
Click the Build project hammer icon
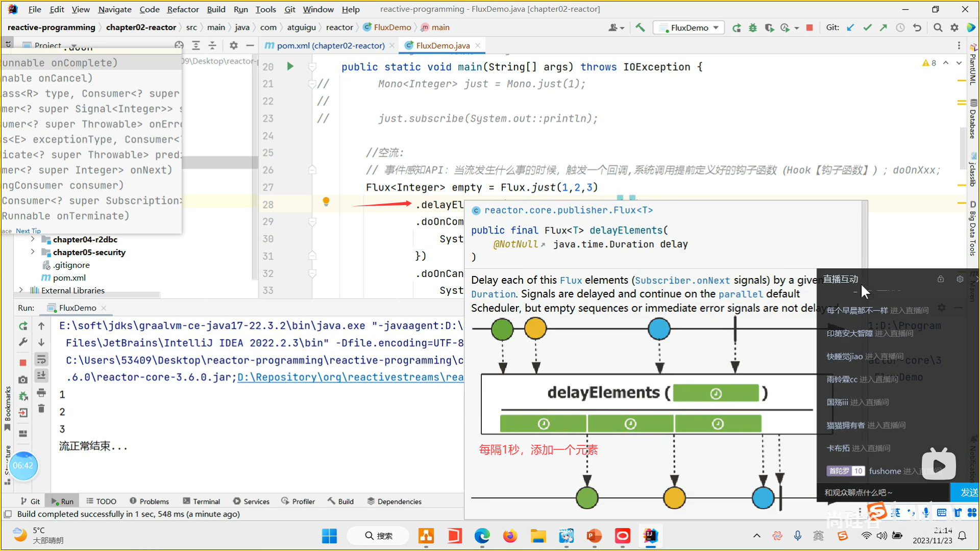click(640, 28)
